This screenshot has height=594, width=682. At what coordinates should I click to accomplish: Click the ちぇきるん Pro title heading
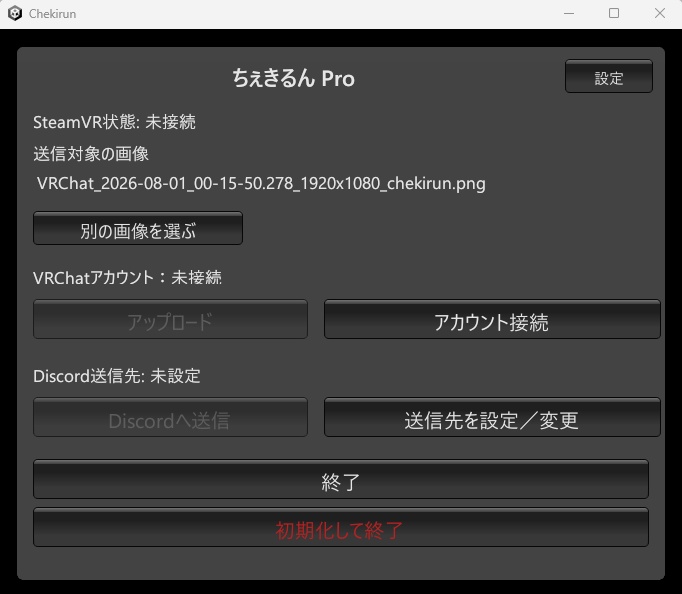(x=294, y=78)
